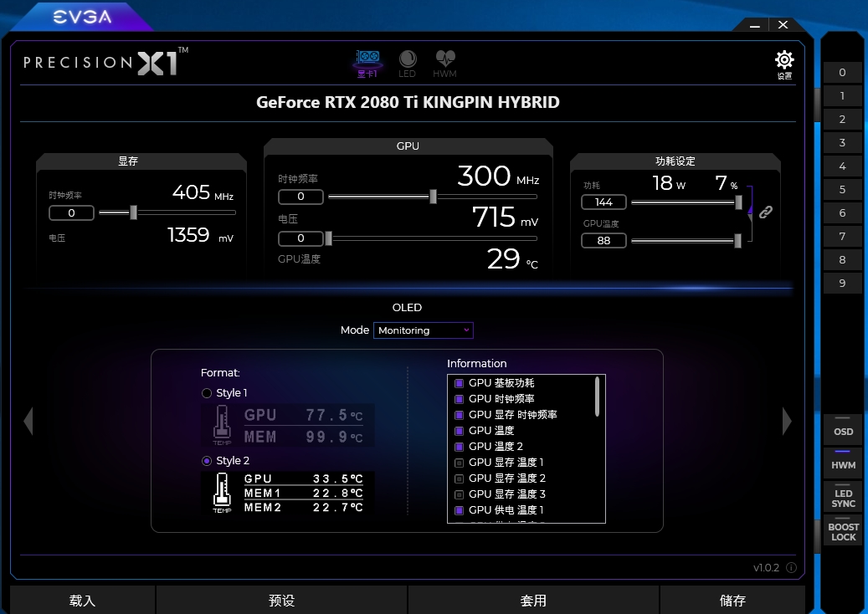Select profile slot 7
The width and height of the screenshot is (868, 614).
coord(842,236)
